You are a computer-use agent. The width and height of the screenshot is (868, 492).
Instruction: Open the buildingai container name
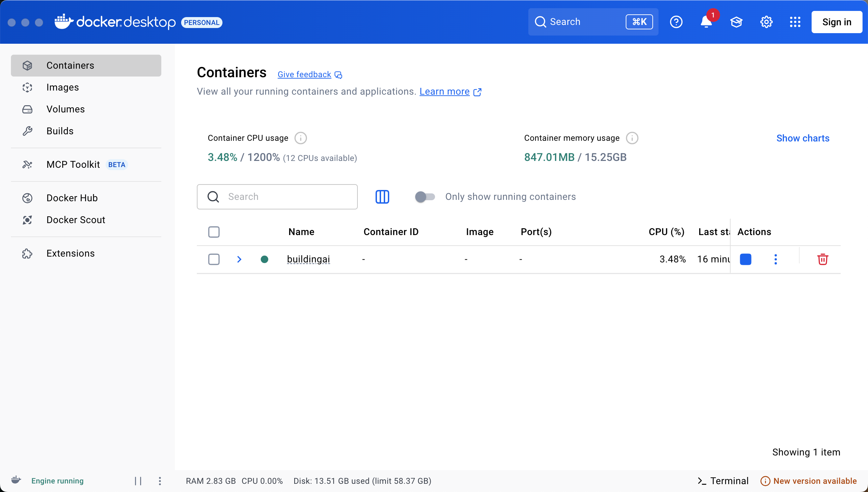pyautogui.click(x=308, y=259)
